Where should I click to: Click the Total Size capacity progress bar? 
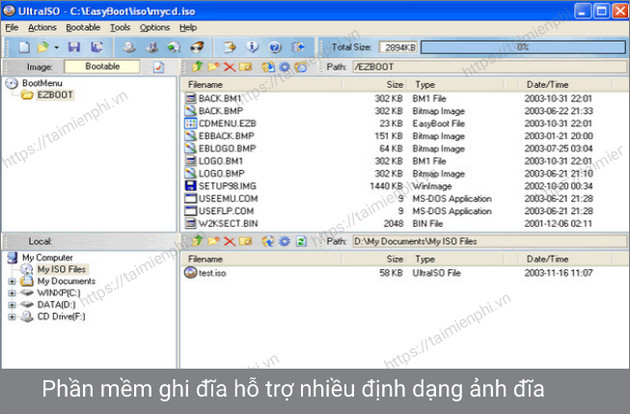[x=523, y=47]
